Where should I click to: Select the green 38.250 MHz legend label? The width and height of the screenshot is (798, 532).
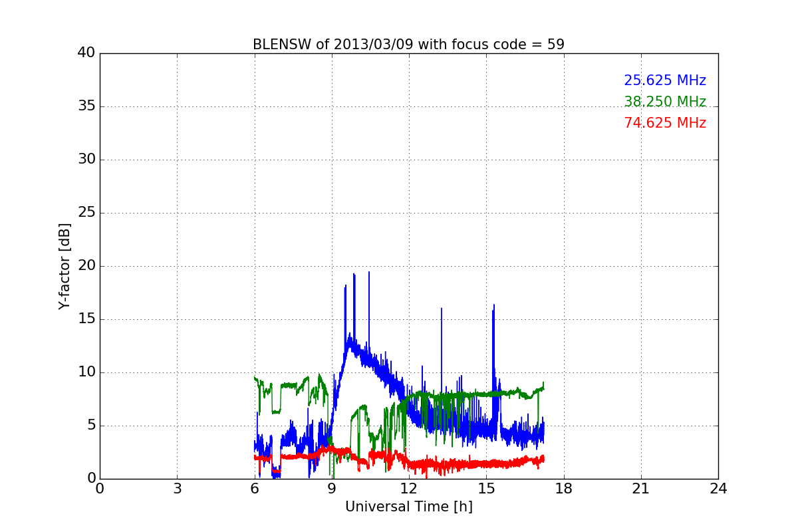tap(665, 102)
